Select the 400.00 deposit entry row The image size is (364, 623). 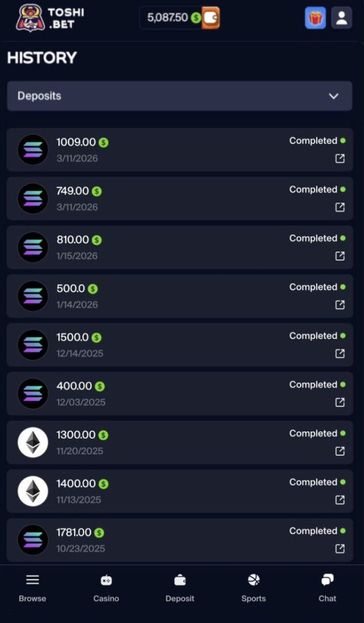click(180, 394)
